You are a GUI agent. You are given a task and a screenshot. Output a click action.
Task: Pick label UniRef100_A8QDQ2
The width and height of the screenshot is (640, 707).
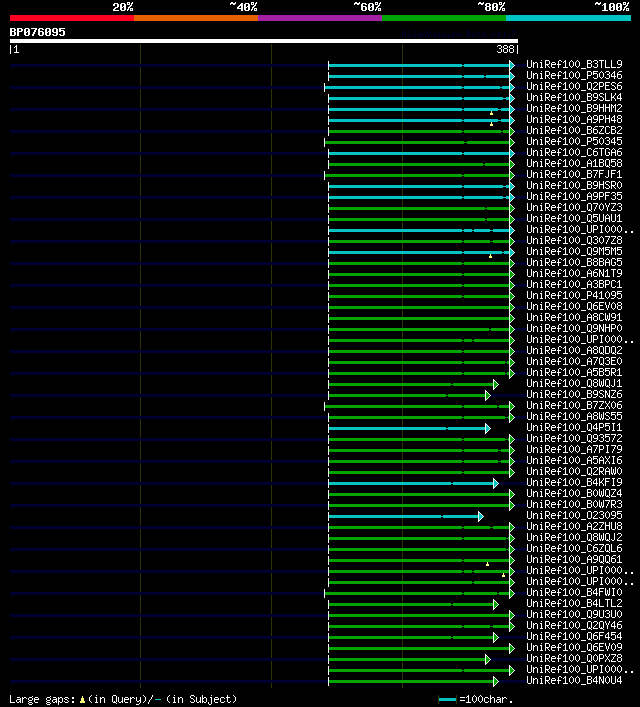tap(574, 350)
